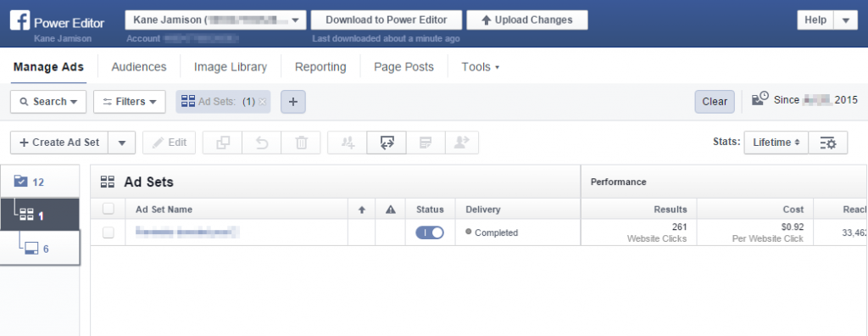Open the Filters dropdown
This screenshot has width=868, height=336.
pos(130,102)
